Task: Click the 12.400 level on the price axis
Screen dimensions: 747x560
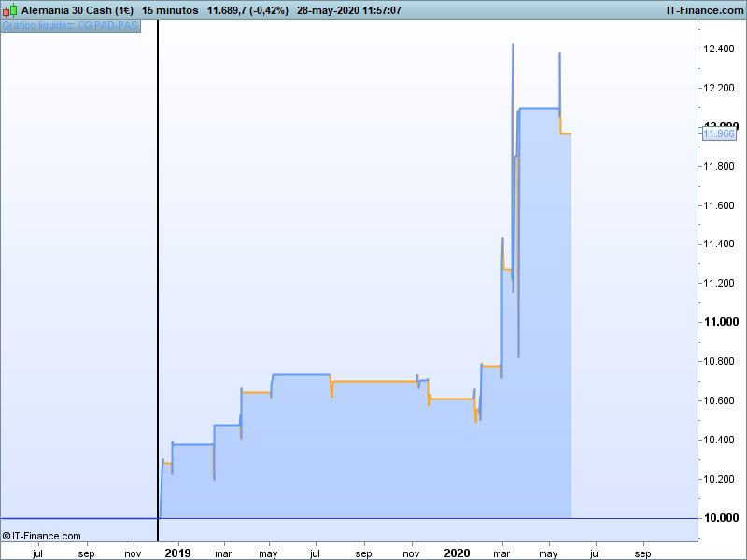Action: 720,49
